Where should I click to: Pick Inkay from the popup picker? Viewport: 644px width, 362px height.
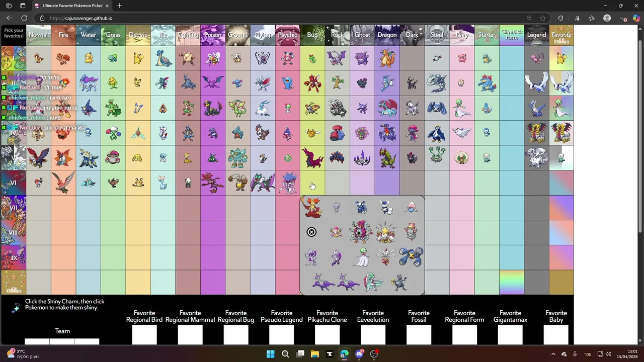pyautogui.click(x=411, y=207)
